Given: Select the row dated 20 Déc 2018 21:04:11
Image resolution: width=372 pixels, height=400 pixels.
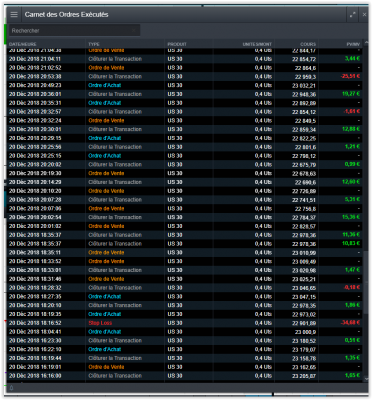Looking at the screenshot, I should (x=184, y=59).
